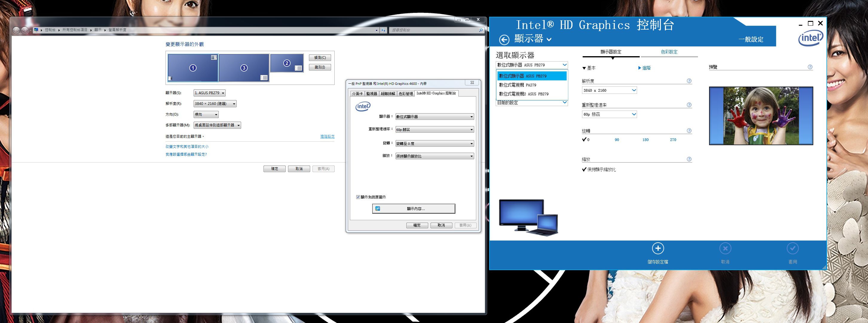Viewport: 868px width, 323px height.
Task: Expand the 進階 section
Action: click(x=644, y=68)
